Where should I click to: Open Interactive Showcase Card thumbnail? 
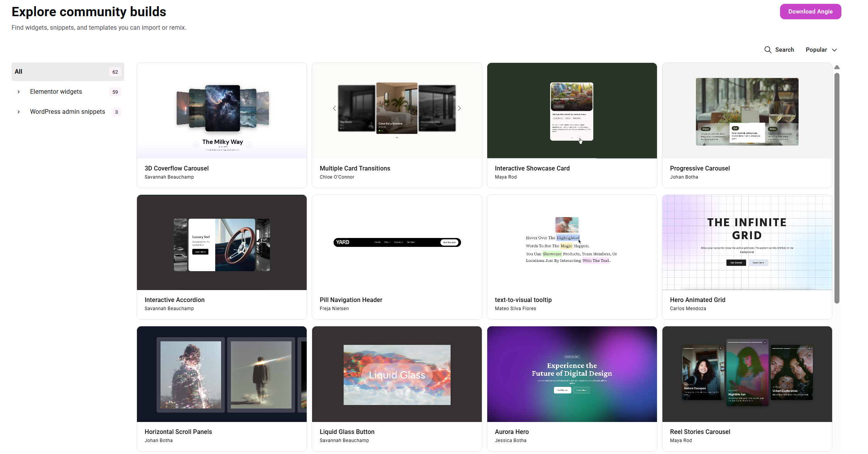(x=572, y=111)
